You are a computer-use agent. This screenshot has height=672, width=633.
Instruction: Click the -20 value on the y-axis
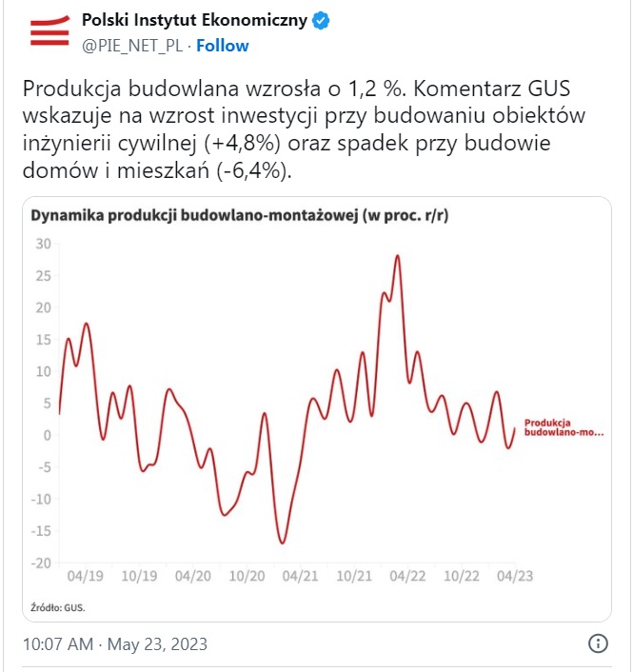(x=40, y=563)
